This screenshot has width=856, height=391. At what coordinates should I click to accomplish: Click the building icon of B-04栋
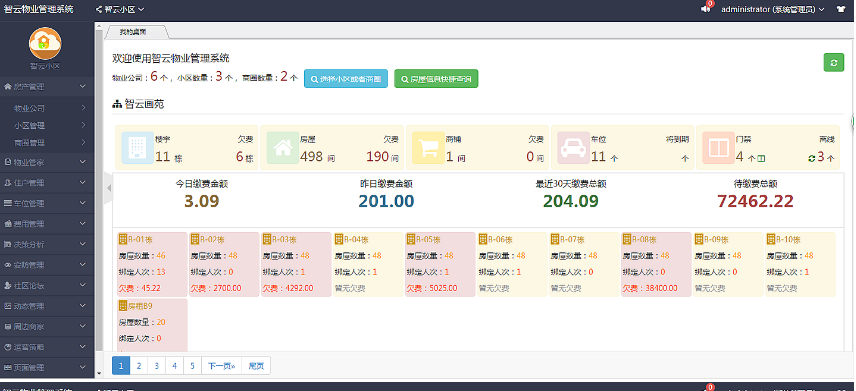pyautogui.click(x=338, y=239)
